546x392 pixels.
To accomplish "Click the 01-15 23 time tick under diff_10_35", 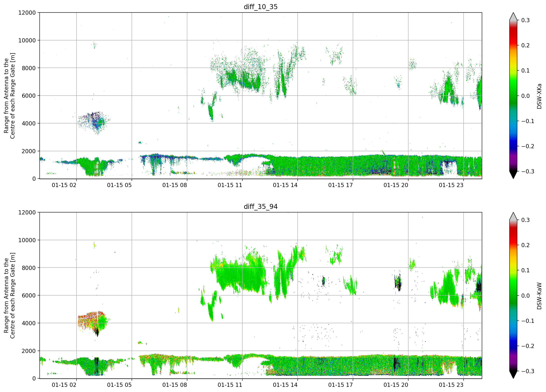I will [451, 185].
